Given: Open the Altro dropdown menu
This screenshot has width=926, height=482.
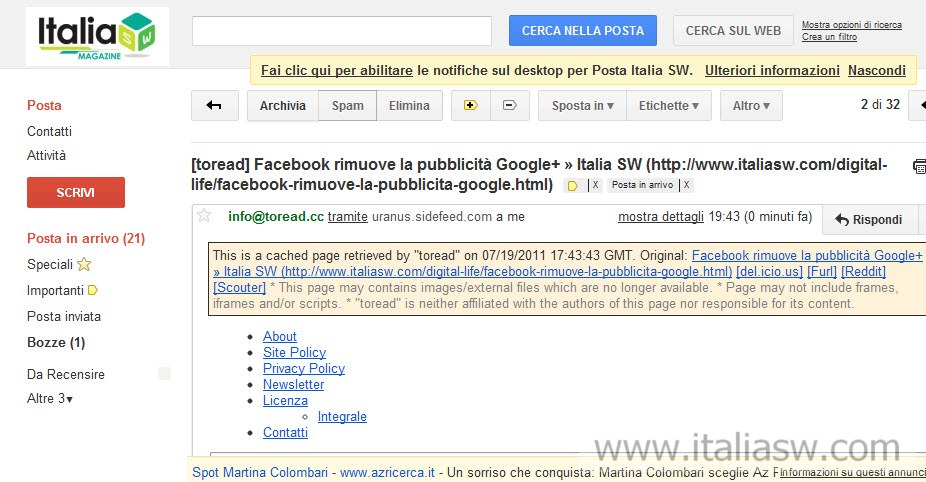Looking at the screenshot, I should pyautogui.click(x=751, y=106).
